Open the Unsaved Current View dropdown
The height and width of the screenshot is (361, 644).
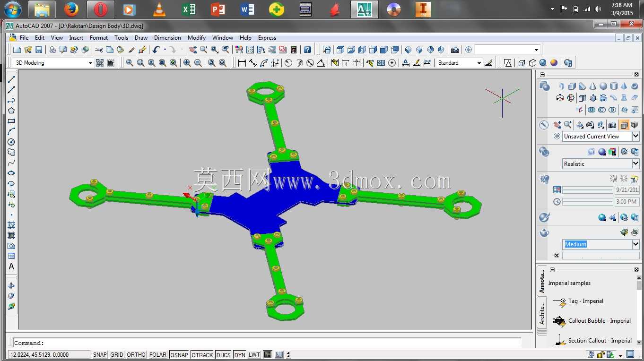pyautogui.click(x=635, y=136)
